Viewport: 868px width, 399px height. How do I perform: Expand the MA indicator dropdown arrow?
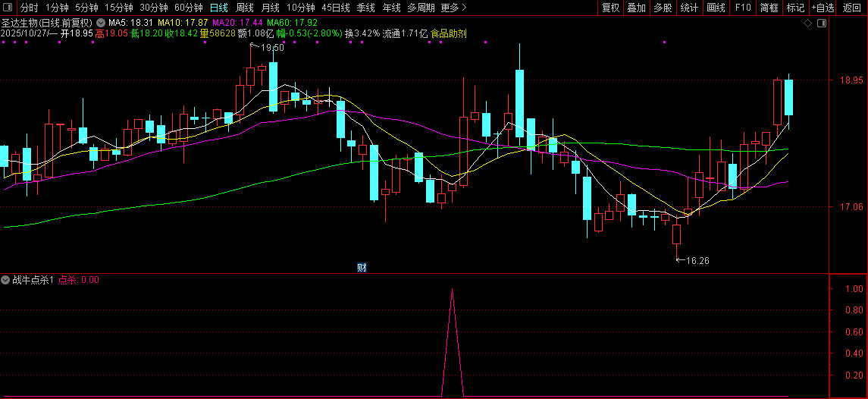[x=101, y=24]
